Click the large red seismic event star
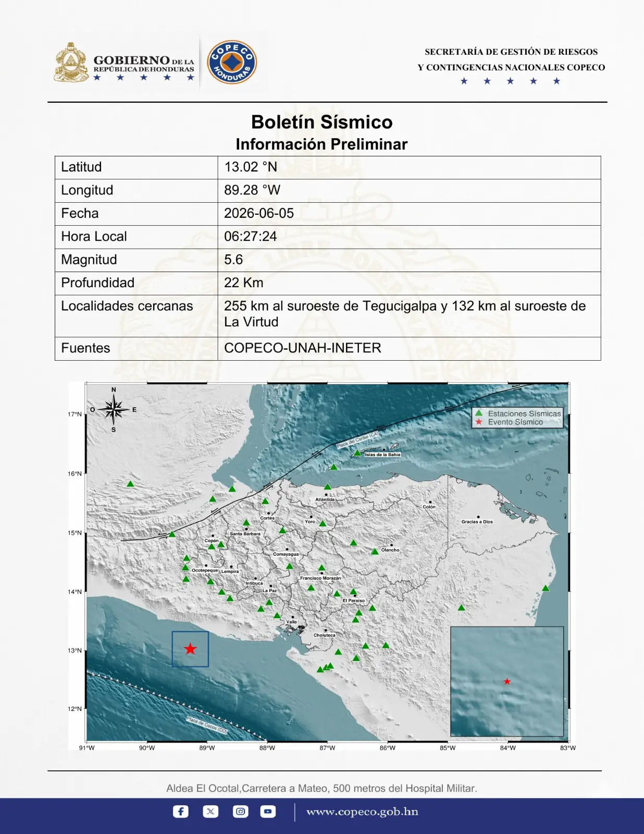The height and width of the screenshot is (834, 644). click(x=190, y=649)
